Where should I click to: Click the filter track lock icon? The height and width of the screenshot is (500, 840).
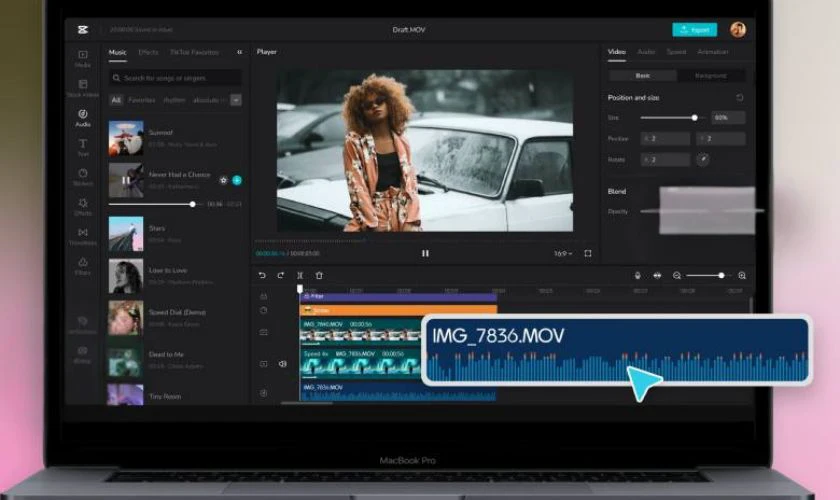(x=264, y=296)
